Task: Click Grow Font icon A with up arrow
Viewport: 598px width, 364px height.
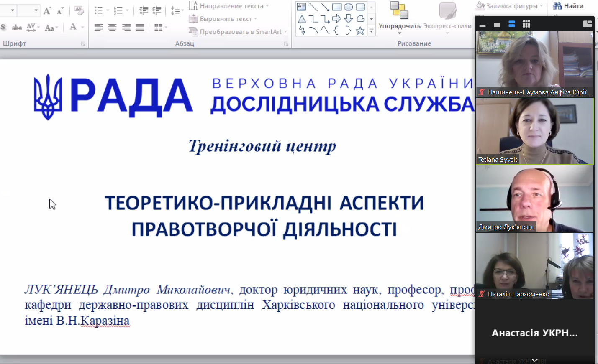Action: click(x=48, y=10)
